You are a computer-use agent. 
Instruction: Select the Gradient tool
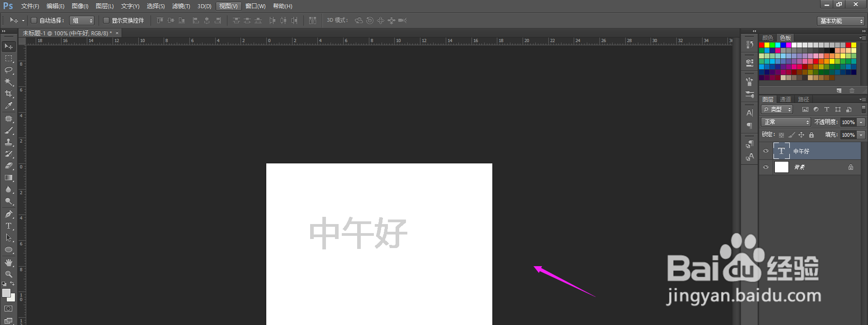9,177
